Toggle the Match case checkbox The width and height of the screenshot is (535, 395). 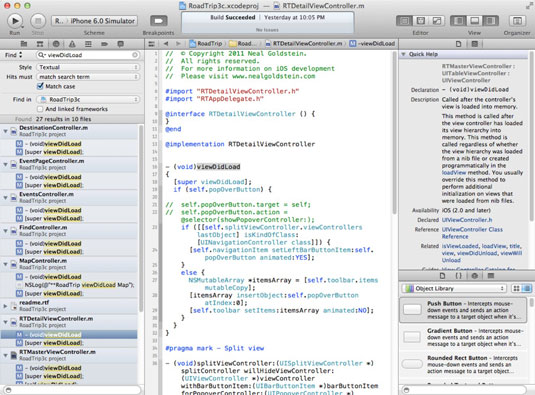(x=40, y=87)
